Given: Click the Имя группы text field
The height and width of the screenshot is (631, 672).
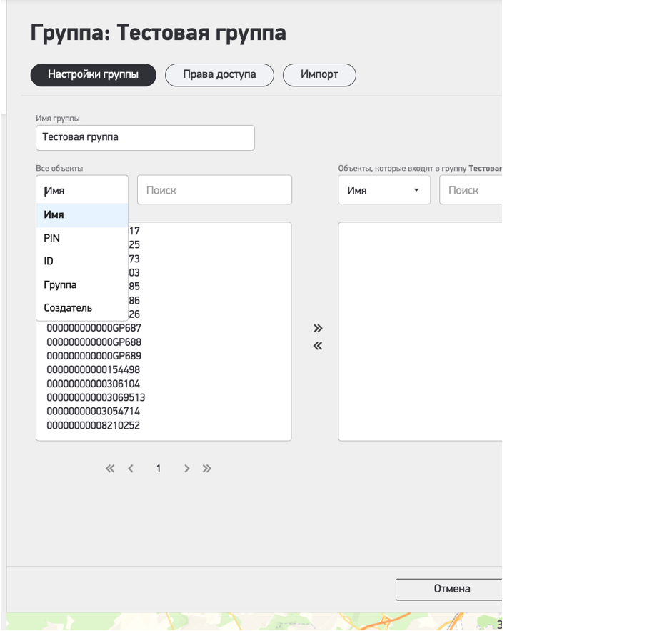Looking at the screenshot, I should (x=145, y=138).
